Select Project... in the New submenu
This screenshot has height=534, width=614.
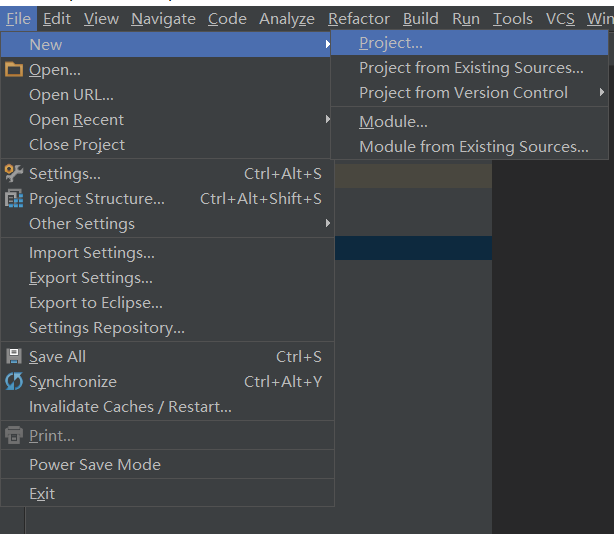[470, 43]
